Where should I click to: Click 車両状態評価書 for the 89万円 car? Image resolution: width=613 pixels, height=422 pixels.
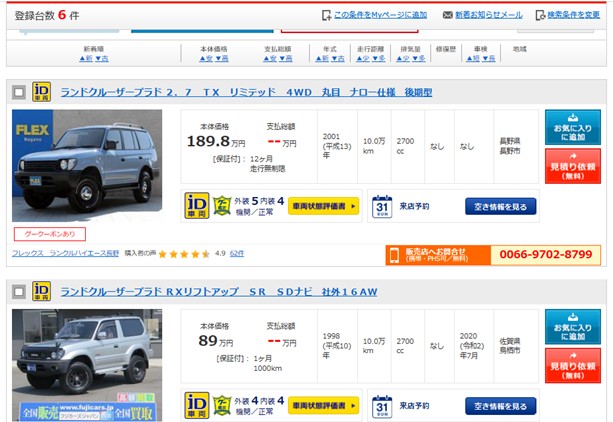point(323,406)
